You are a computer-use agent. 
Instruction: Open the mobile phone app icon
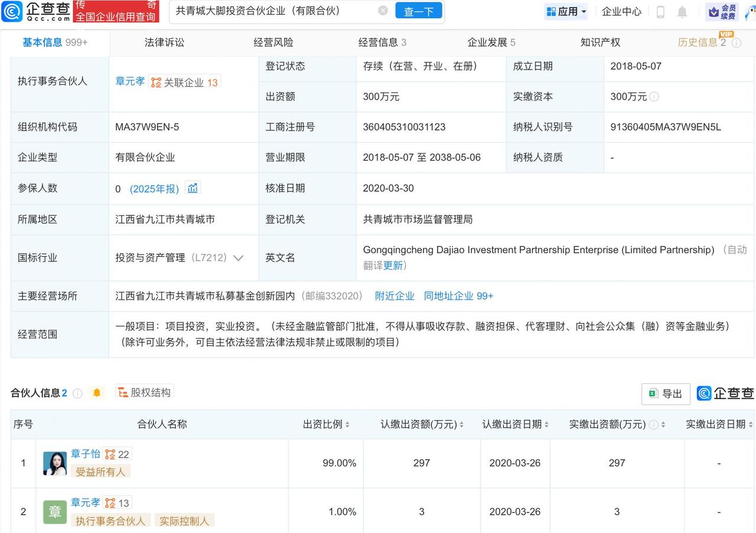tap(661, 12)
